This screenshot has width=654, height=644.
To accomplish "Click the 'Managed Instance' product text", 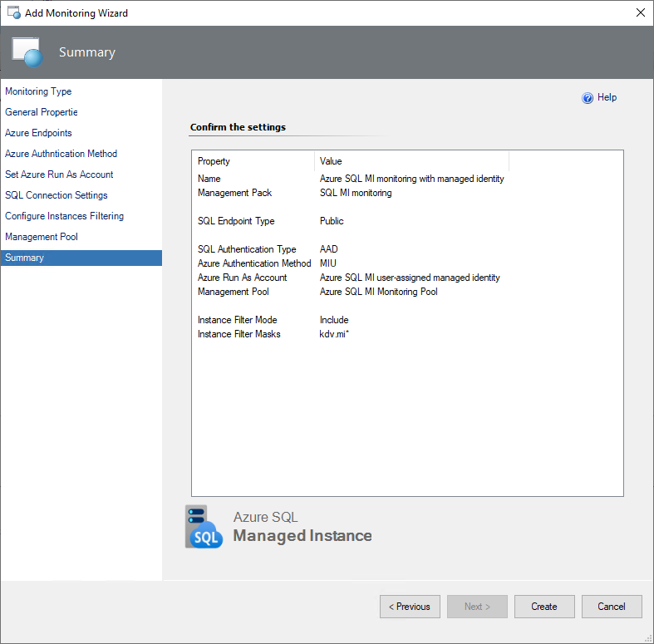I will click(302, 535).
